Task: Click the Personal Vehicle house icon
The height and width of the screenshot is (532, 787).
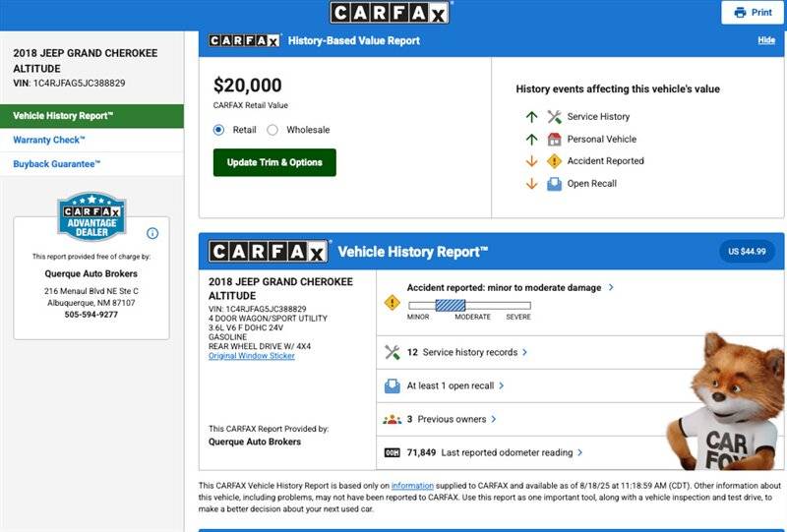Action: point(554,139)
